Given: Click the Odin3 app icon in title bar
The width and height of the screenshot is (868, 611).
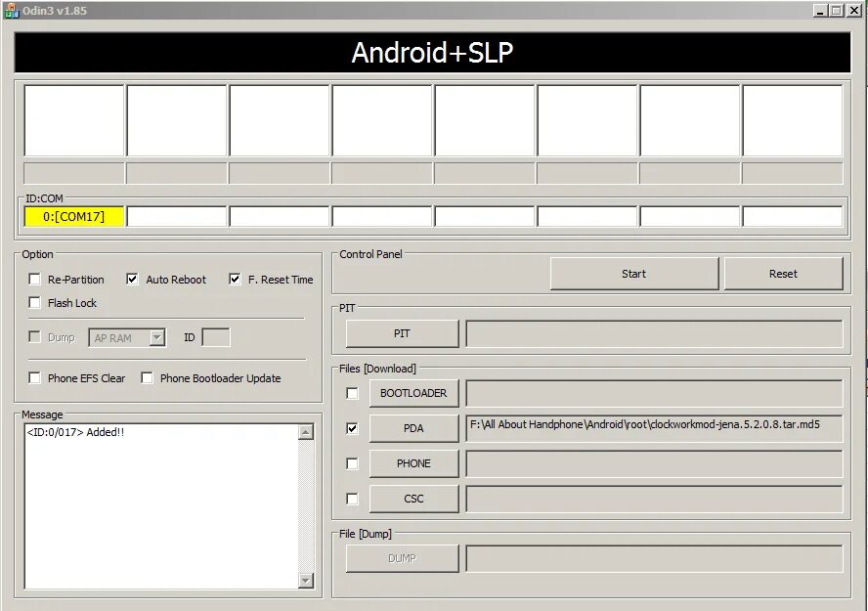Looking at the screenshot, I should (11, 11).
